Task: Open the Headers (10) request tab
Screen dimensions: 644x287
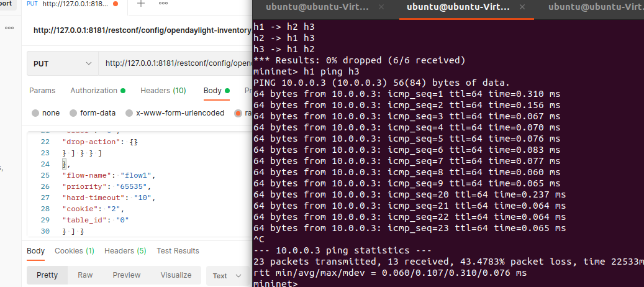Action: coord(163,90)
